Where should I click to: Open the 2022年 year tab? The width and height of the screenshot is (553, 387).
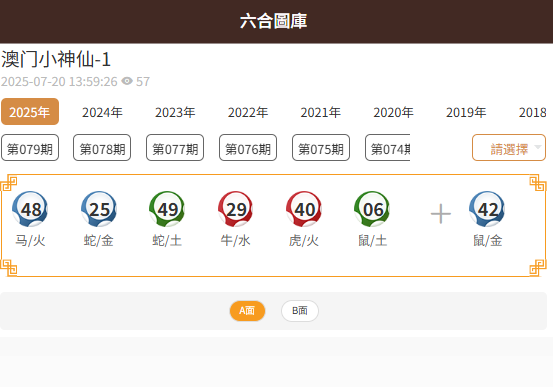[248, 112]
